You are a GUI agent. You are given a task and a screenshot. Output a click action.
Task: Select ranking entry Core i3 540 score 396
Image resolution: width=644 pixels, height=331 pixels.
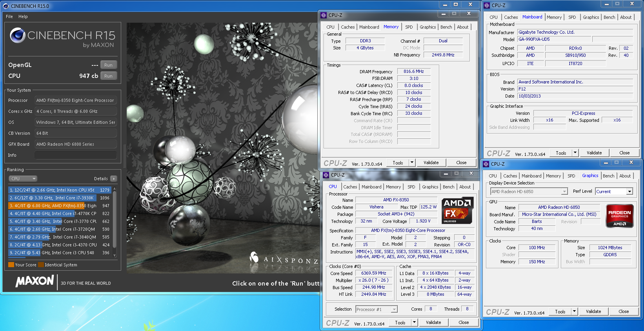(60, 253)
